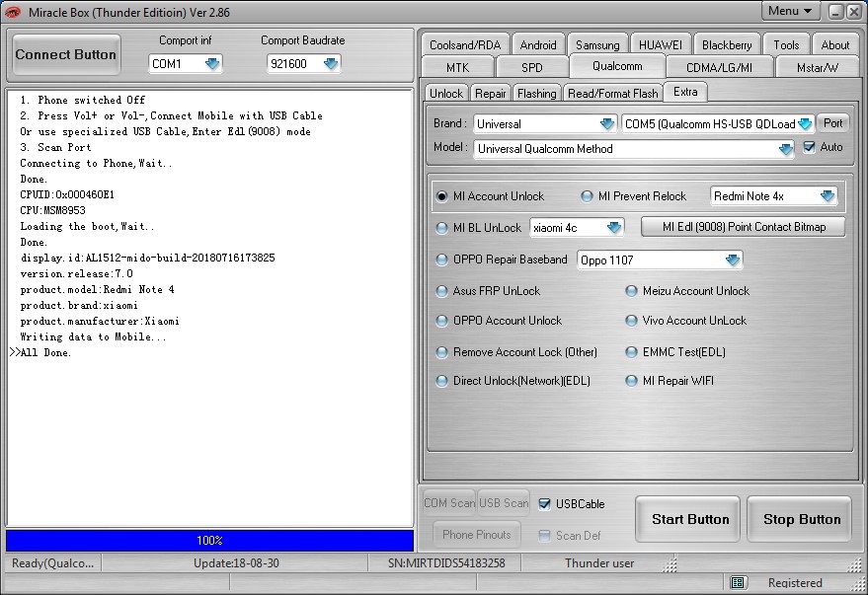Switch to the CDMA/LG/MI tab
The height and width of the screenshot is (595, 868).
click(x=719, y=67)
